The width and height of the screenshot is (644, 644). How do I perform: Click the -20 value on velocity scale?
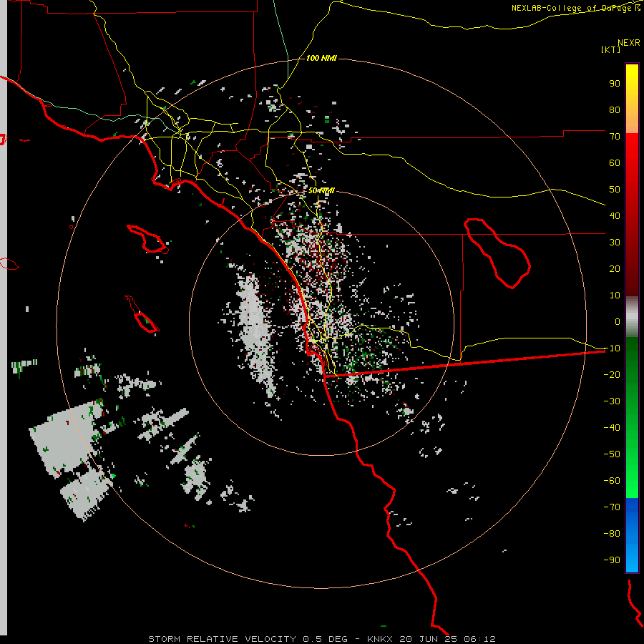point(612,374)
